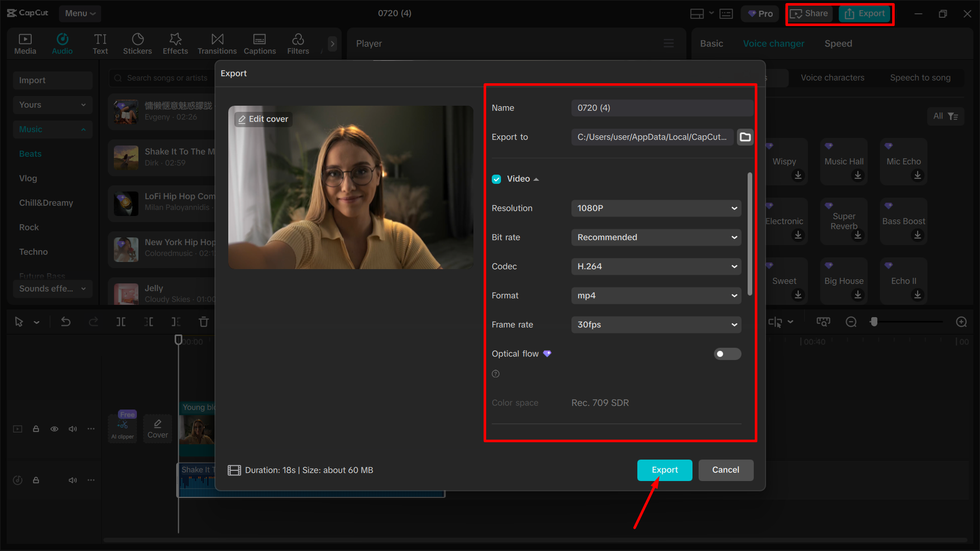The height and width of the screenshot is (551, 980).
Task: Click the folder icon beside Export to path
Action: pyautogui.click(x=745, y=137)
